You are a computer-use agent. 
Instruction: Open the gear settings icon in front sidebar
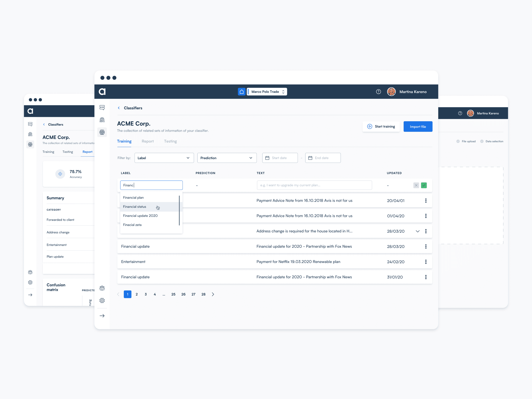(x=102, y=300)
